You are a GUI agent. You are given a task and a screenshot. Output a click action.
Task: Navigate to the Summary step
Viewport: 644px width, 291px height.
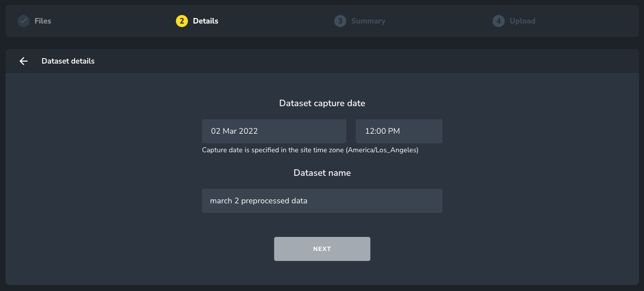click(x=368, y=21)
